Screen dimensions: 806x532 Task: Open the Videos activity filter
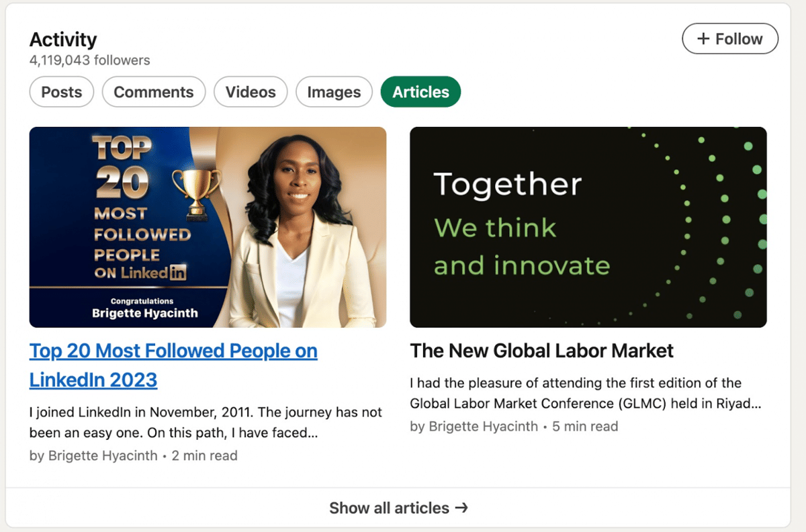[250, 91]
